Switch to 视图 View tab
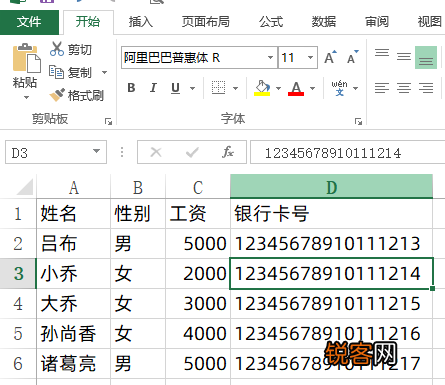445x385 pixels. pyautogui.click(x=429, y=22)
